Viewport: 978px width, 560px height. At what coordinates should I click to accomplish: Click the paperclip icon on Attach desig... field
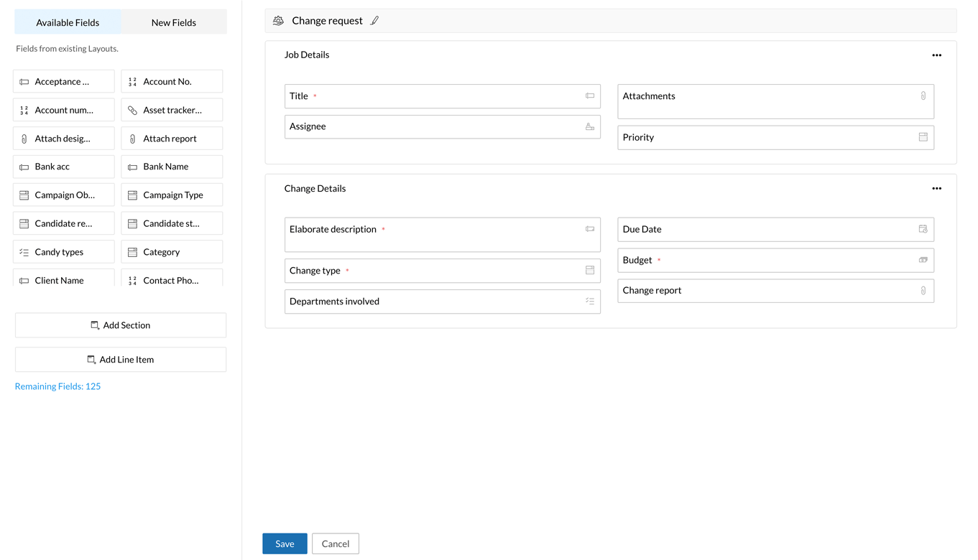(x=24, y=139)
